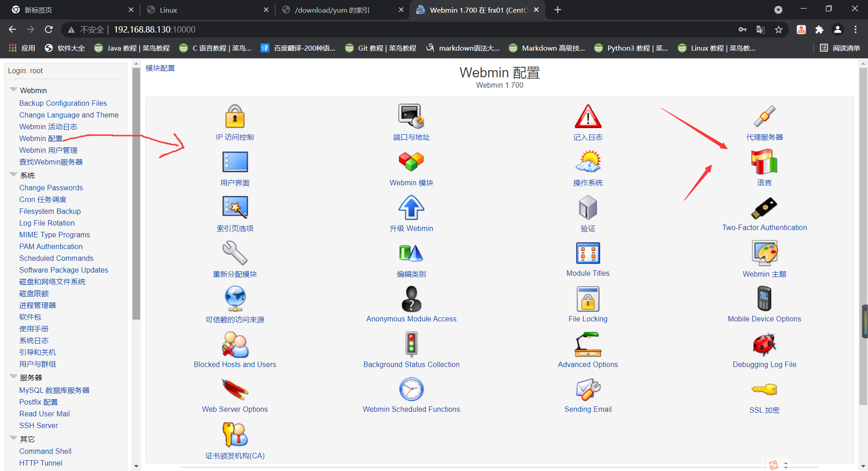Open the Webmin themes (Webmin 主题) palette icon
The height and width of the screenshot is (471, 868).
[764, 253]
